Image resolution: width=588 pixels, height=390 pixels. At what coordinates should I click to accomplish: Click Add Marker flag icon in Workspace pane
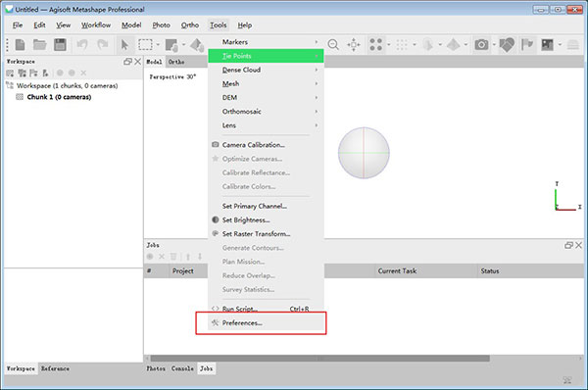coord(33,73)
